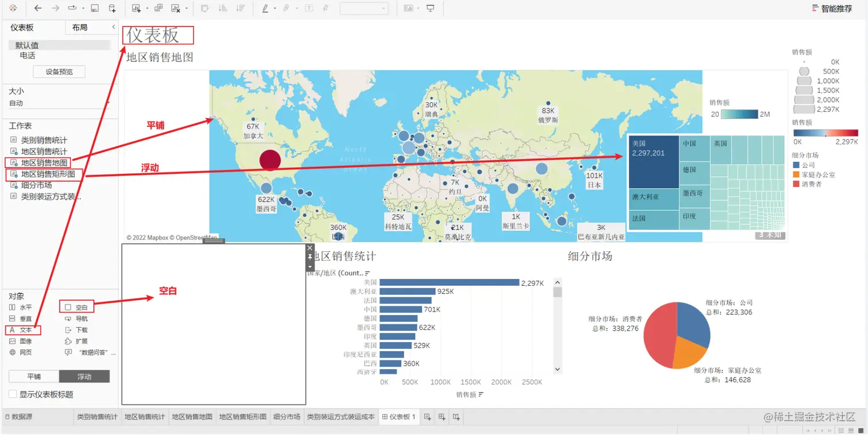Click the swap rows and columns icon
868x435 pixels.
[x=204, y=8]
